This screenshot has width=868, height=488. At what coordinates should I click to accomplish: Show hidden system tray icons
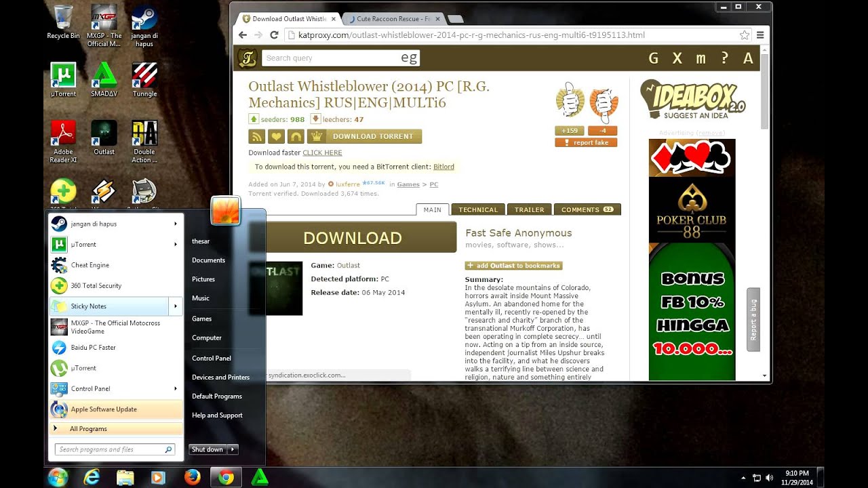(x=743, y=478)
